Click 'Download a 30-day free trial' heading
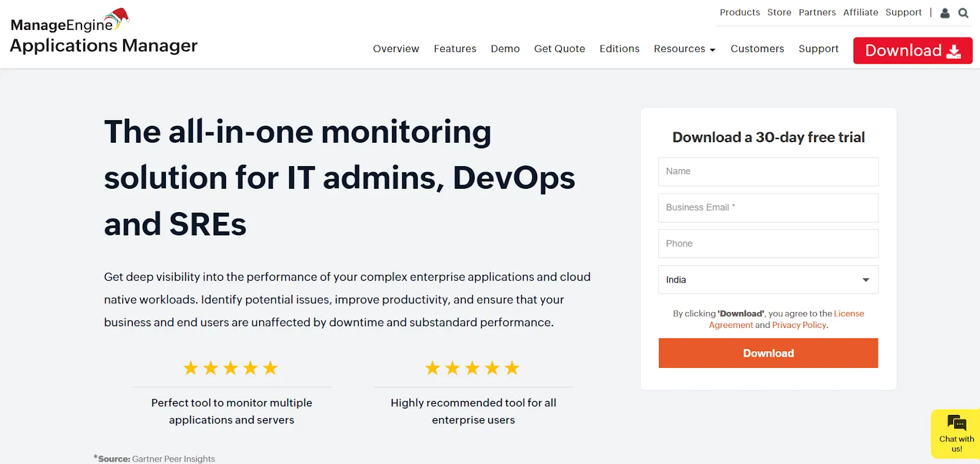980x464 pixels. pyautogui.click(x=768, y=137)
